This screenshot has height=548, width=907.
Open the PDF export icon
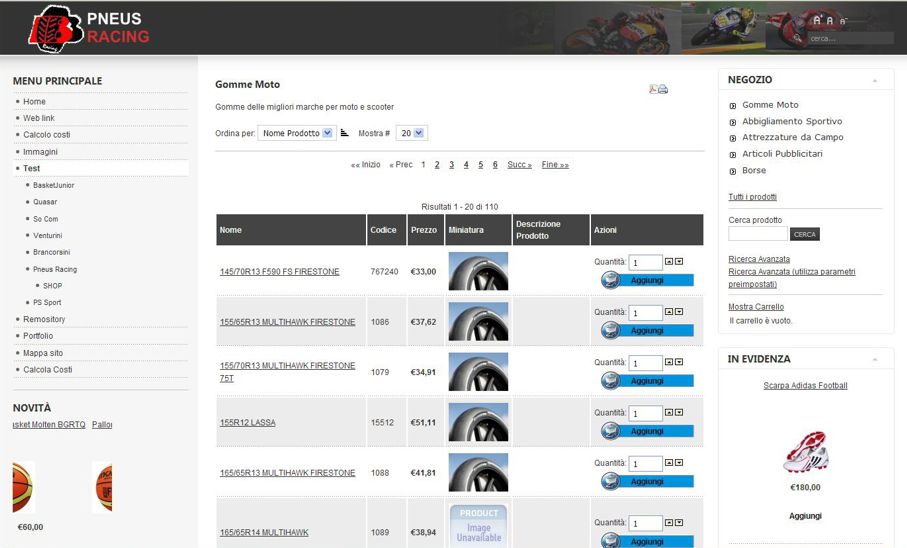[653, 89]
